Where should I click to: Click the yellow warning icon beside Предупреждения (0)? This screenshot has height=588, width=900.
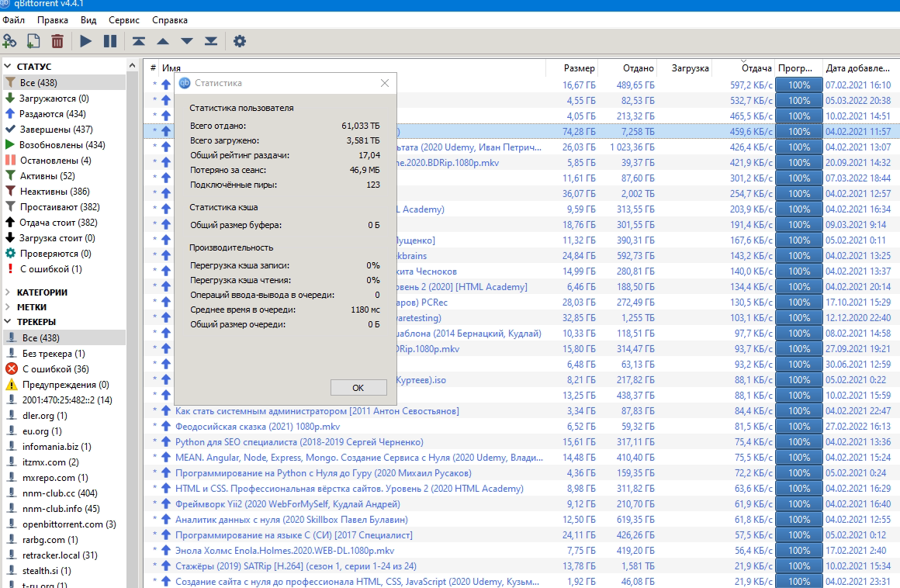point(12,384)
